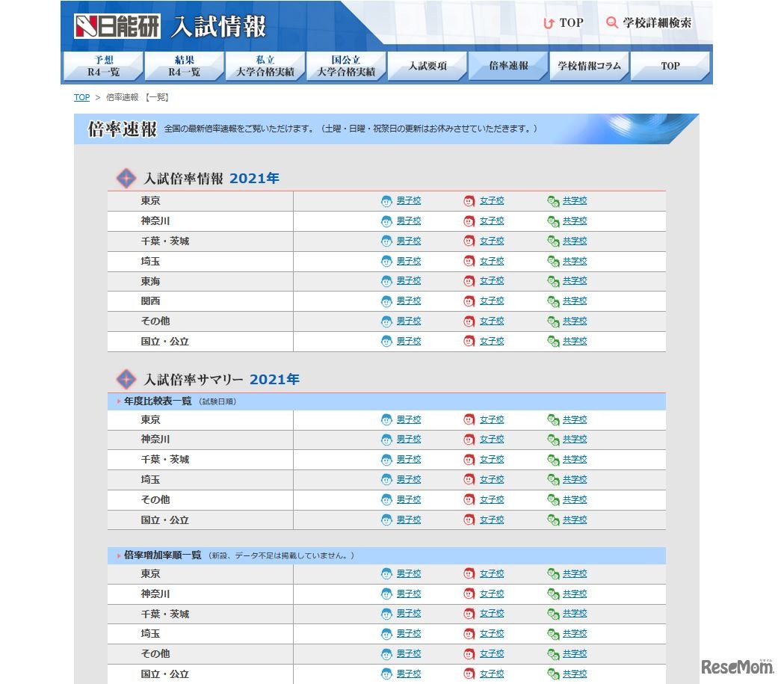Click boy icon in 東京 row of 倍率増加率順一覧
The width and height of the screenshot is (784, 684).
[386, 573]
